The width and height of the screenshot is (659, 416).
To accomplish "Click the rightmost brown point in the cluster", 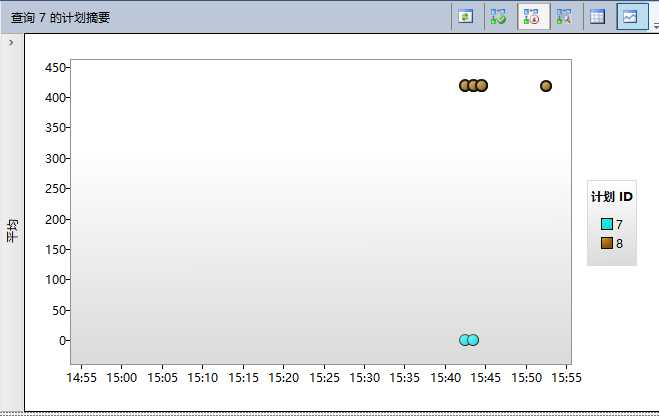I will click(x=482, y=86).
